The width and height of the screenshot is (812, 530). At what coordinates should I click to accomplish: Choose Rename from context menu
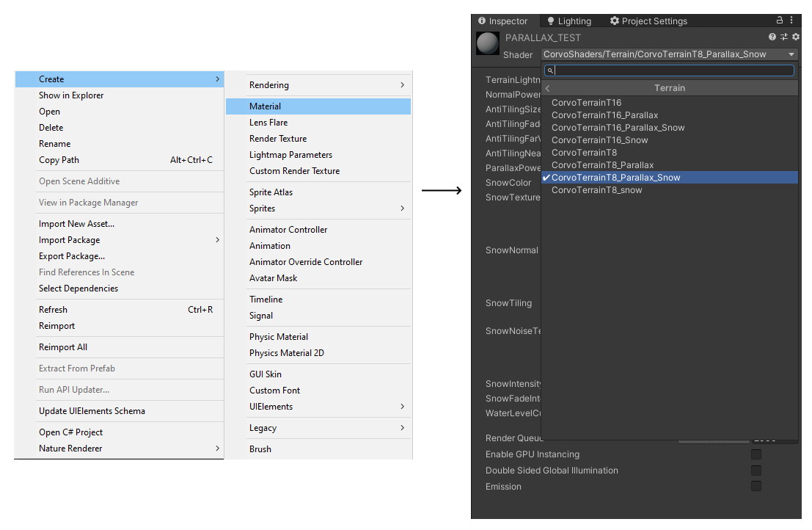pyautogui.click(x=119, y=143)
